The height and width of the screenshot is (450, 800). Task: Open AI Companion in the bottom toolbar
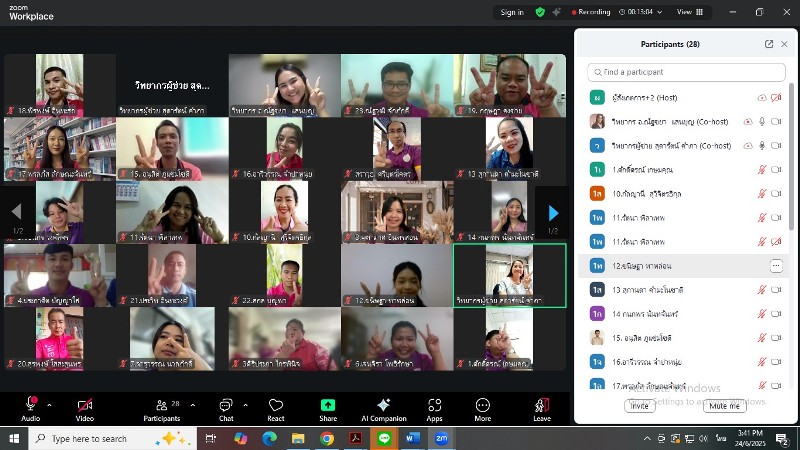click(x=384, y=409)
